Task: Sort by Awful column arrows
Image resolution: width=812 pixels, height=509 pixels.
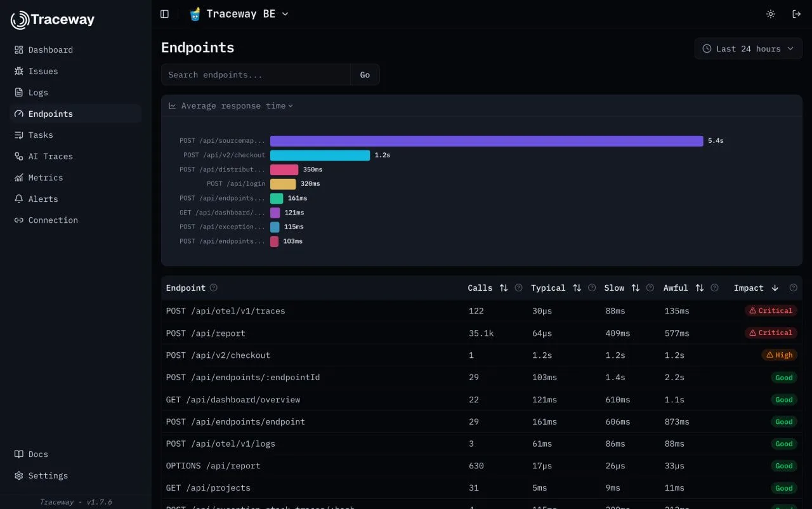Action: click(x=699, y=288)
